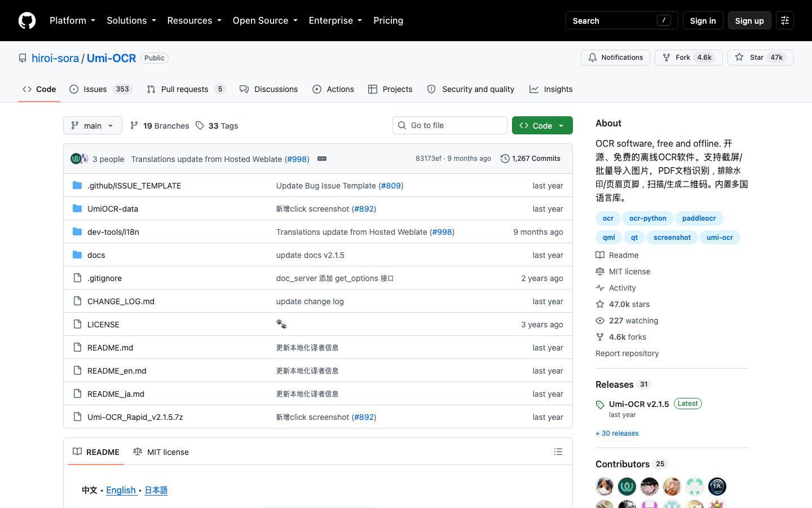Viewport: 812px width, 508px height.
Task: View the 227 watching link
Action: 627,321
